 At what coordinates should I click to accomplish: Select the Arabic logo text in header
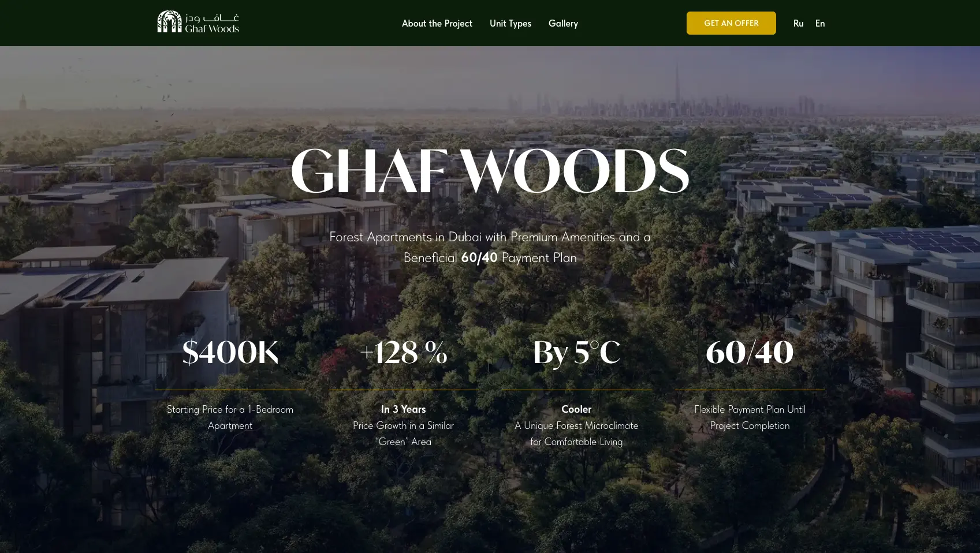point(213,17)
